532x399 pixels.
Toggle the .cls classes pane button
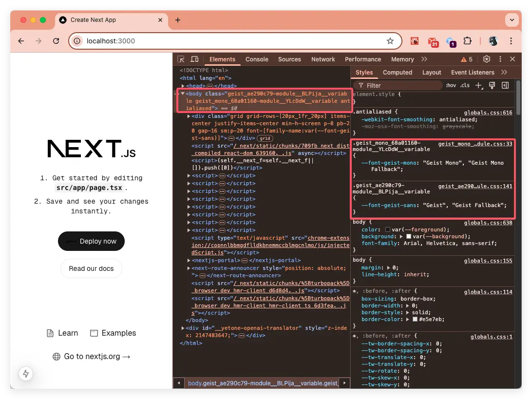click(x=465, y=86)
